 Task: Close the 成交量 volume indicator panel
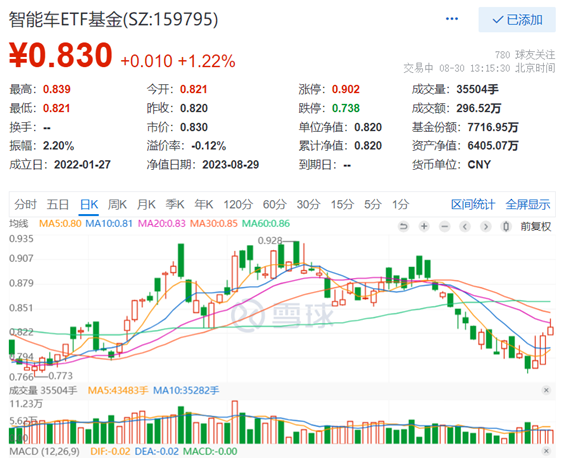point(546,390)
